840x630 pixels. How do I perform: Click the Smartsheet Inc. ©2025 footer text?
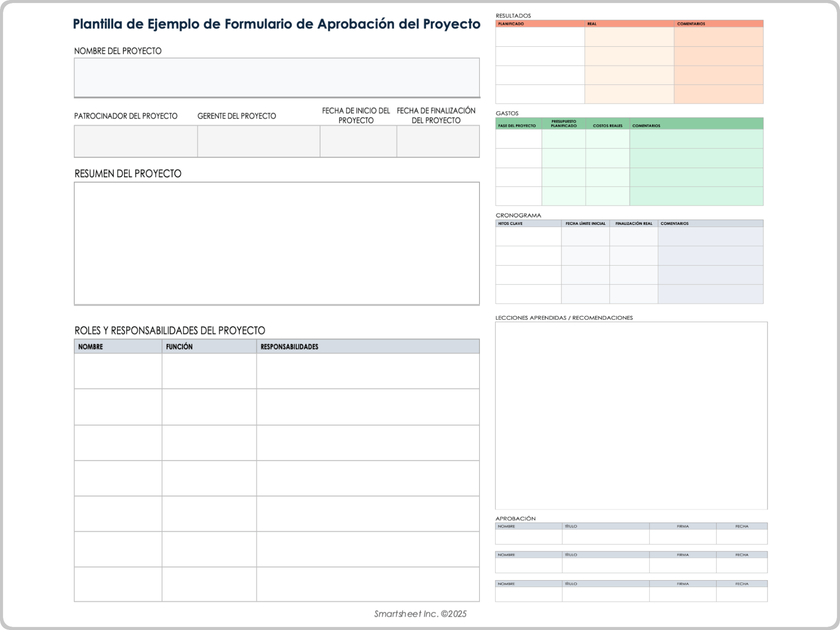(x=420, y=614)
